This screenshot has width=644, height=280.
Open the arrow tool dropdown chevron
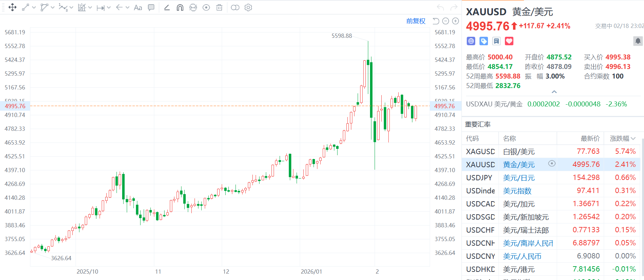tap(127, 7)
